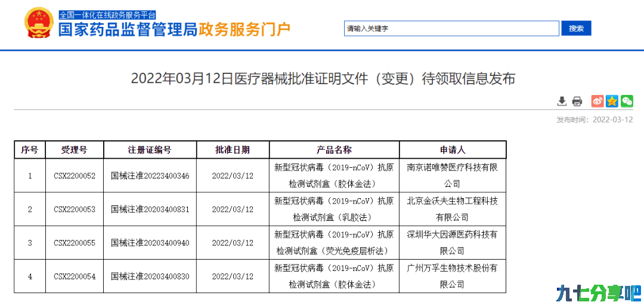Click the 受理号 column header
Image resolution: width=644 pixels, height=305 pixels.
click(75, 150)
